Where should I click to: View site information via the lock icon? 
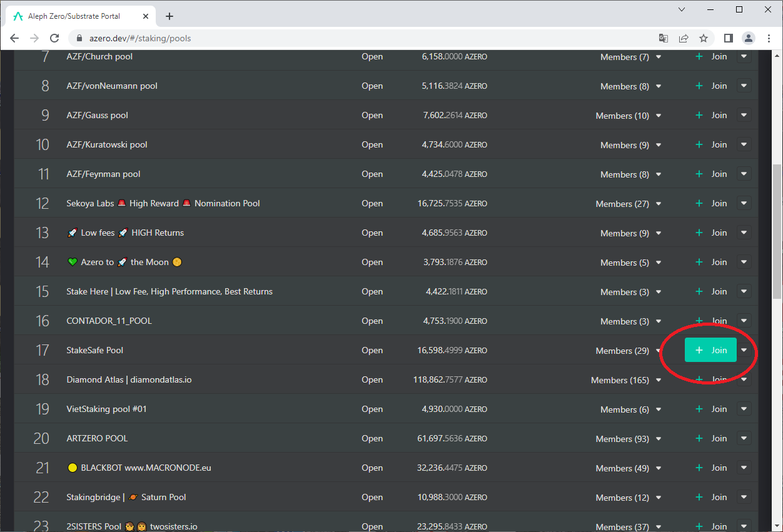point(79,38)
